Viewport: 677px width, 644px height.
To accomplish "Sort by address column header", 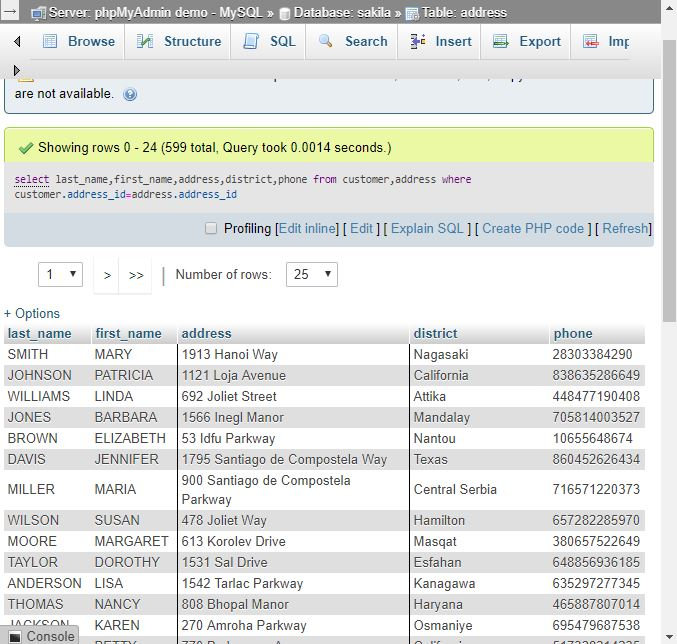I will point(206,334).
